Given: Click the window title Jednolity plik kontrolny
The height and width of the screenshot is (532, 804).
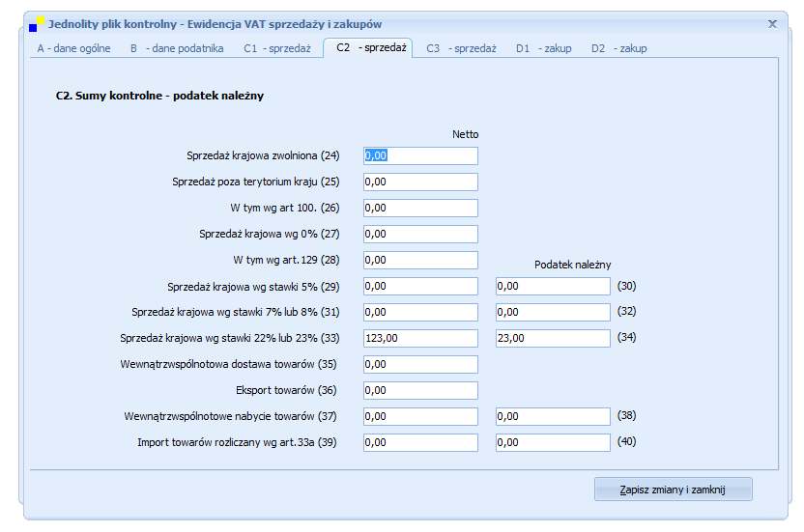Looking at the screenshot, I should [x=215, y=24].
